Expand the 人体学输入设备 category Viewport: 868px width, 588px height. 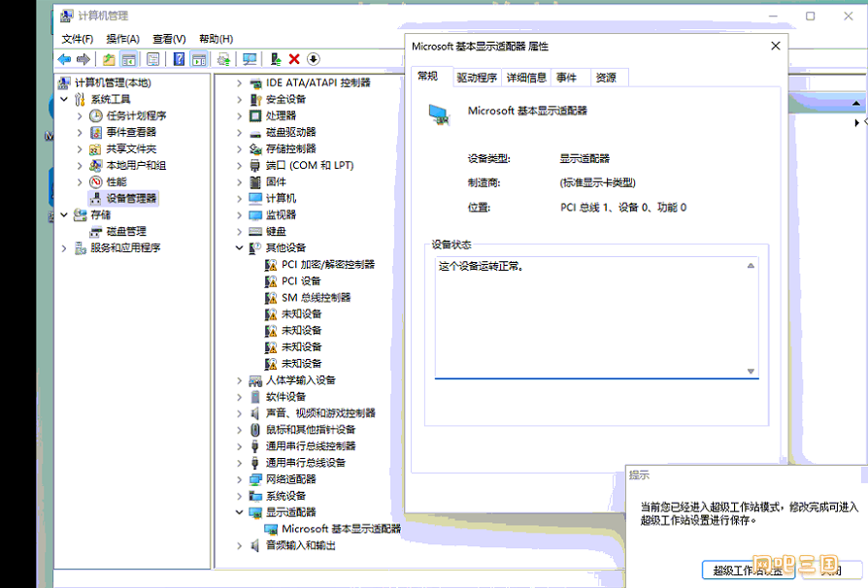tap(239, 380)
